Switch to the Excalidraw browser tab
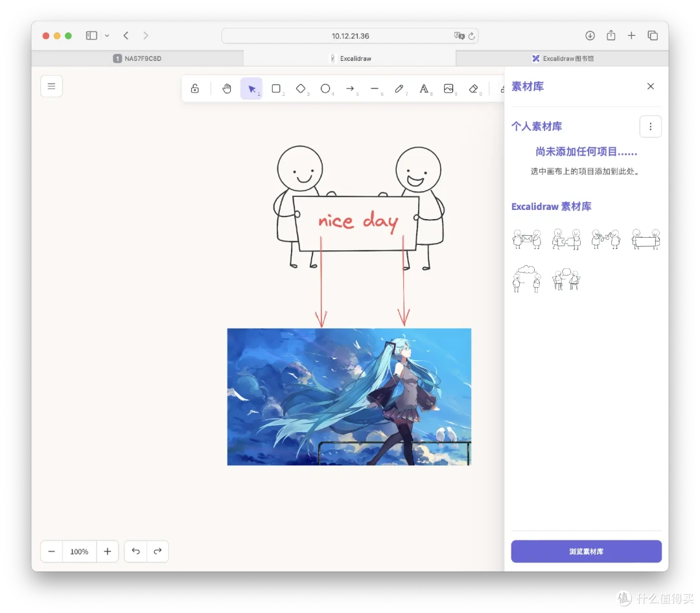Screen dimensions: 700x613 point(350,58)
